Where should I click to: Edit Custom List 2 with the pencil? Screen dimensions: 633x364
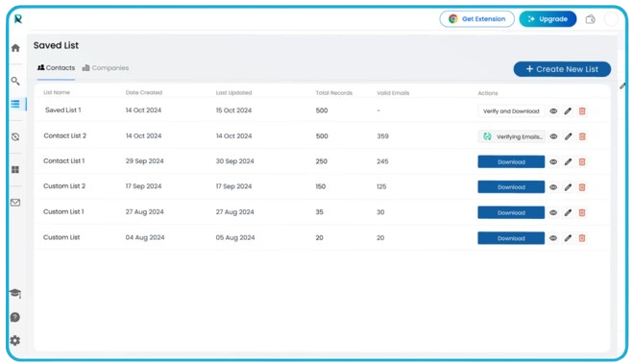point(568,187)
